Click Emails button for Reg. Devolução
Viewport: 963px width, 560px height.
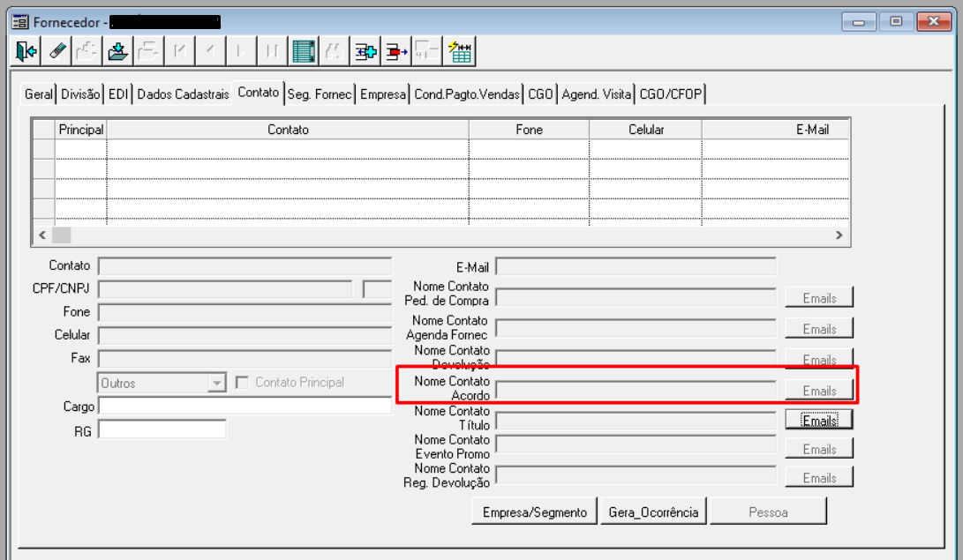pyautogui.click(x=819, y=477)
